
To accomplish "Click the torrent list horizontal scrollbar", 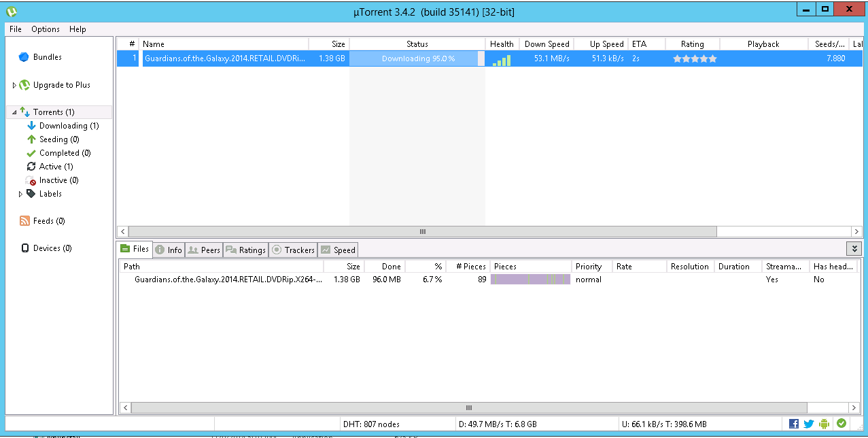I will [x=421, y=231].
